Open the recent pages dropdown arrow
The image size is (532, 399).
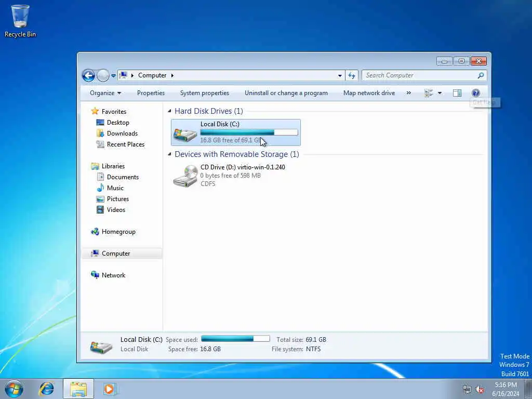tap(113, 76)
